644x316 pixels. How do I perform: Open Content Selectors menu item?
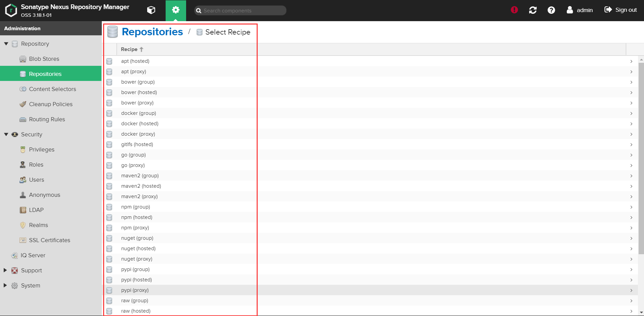click(51, 89)
